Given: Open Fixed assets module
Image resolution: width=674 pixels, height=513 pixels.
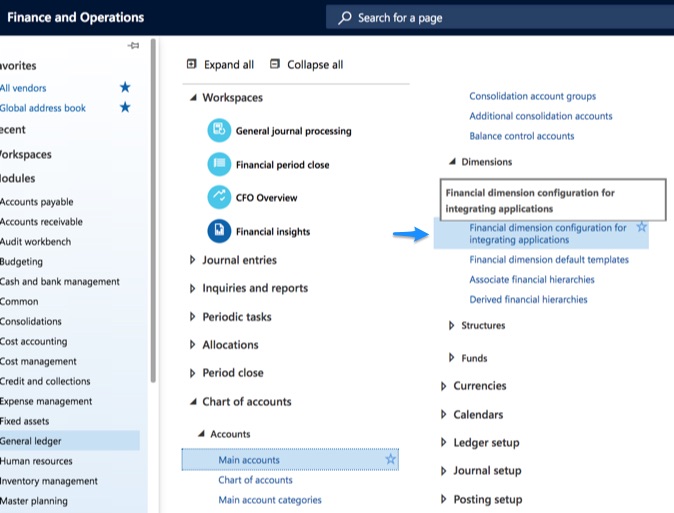Looking at the screenshot, I should point(25,421).
